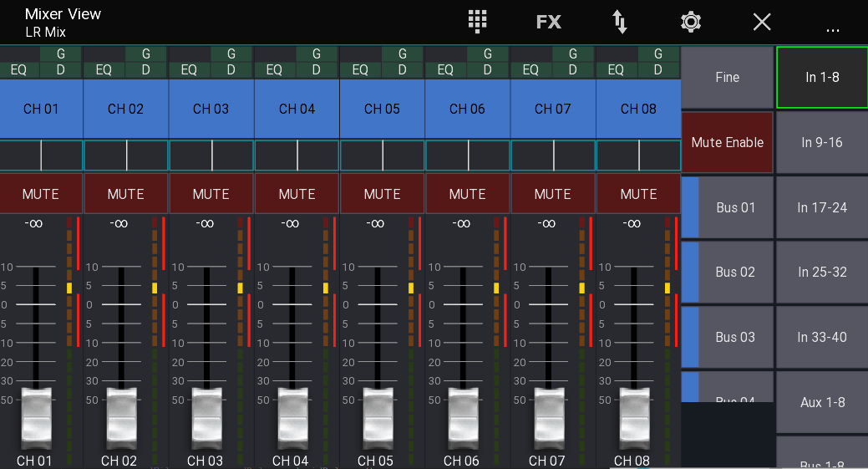Open the grid keypad icon in header
868x469 pixels.
(x=477, y=22)
